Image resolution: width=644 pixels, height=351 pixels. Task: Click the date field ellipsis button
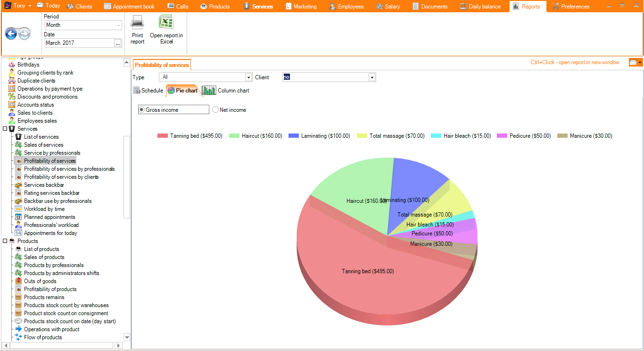tap(118, 42)
